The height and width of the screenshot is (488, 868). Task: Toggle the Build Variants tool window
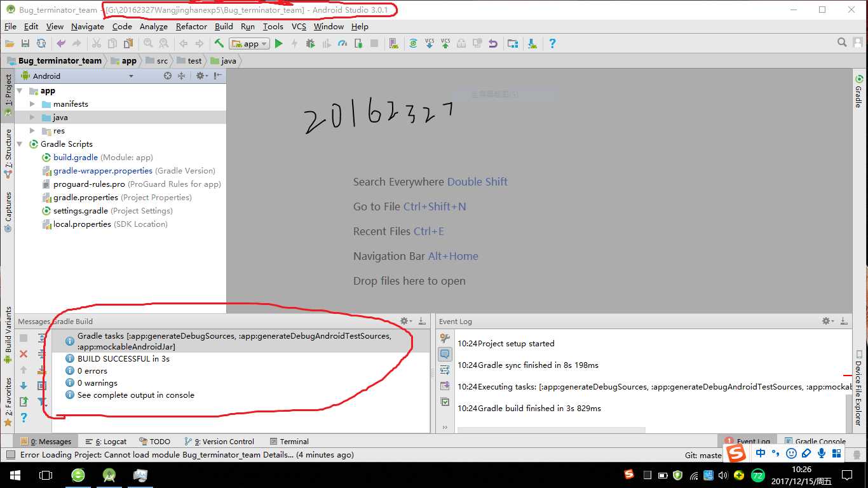point(8,335)
